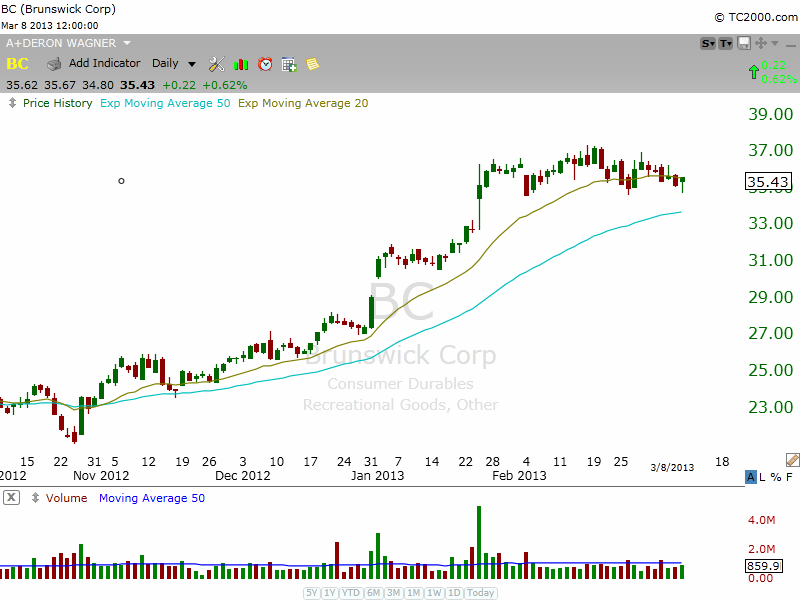The width and height of the screenshot is (800, 600).
Task: Click the 35.43 current price box
Action: (x=768, y=182)
